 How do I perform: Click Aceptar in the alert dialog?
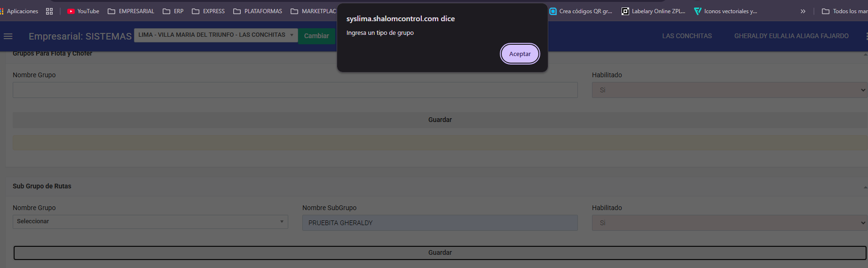pyautogui.click(x=520, y=54)
